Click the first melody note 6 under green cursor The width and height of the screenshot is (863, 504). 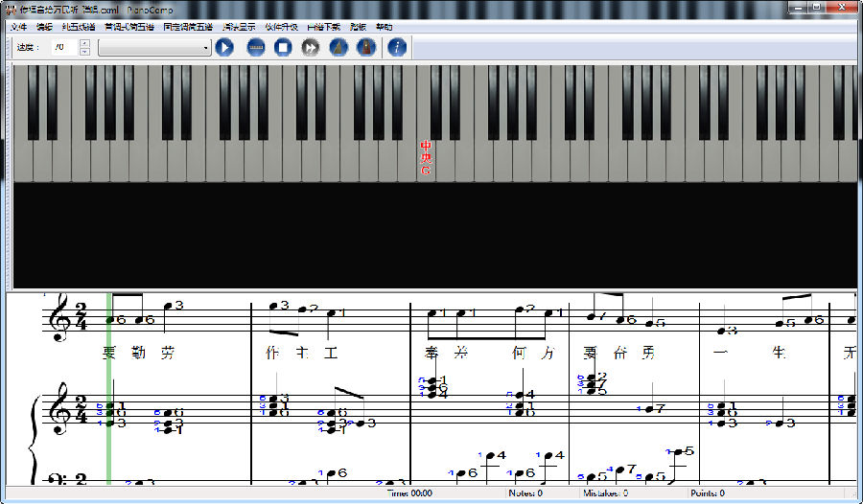110,319
